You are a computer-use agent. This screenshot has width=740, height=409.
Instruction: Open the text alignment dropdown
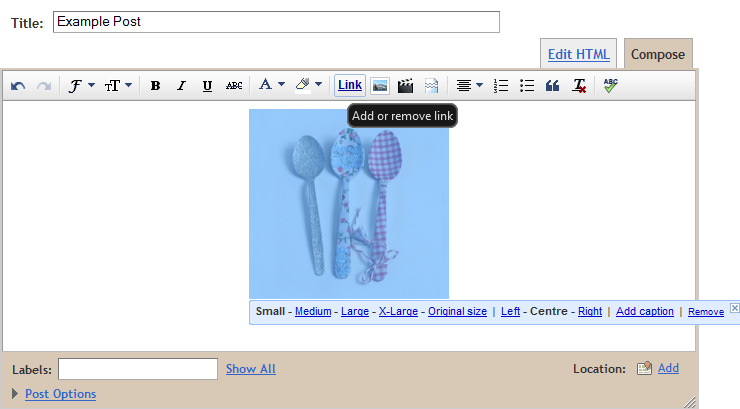469,86
